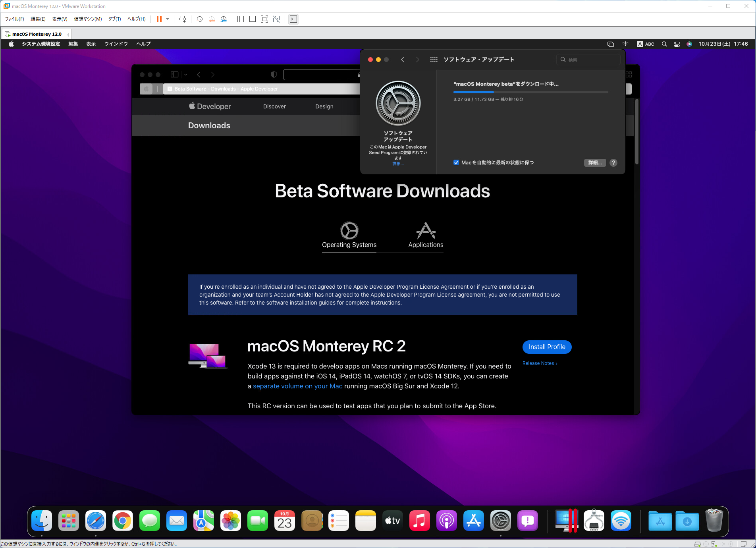Open System Preferences gear in the Dock
This screenshot has width=756, height=548.
[x=501, y=521]
